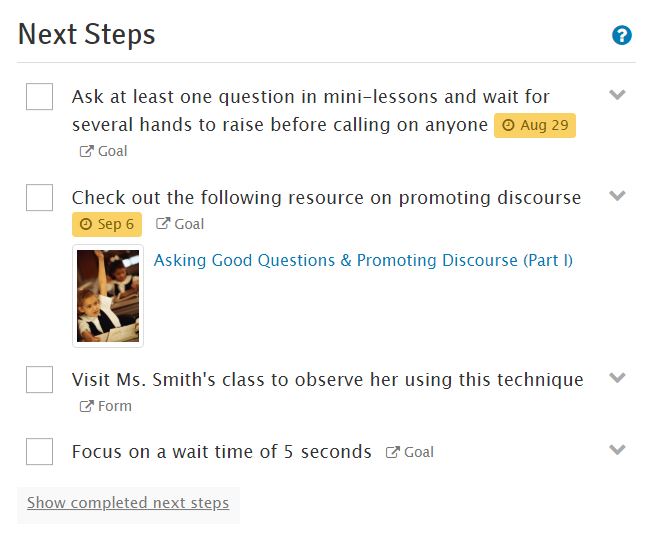Select the Sep 6 due date badge
651x545 pixels.
[107, 224]
